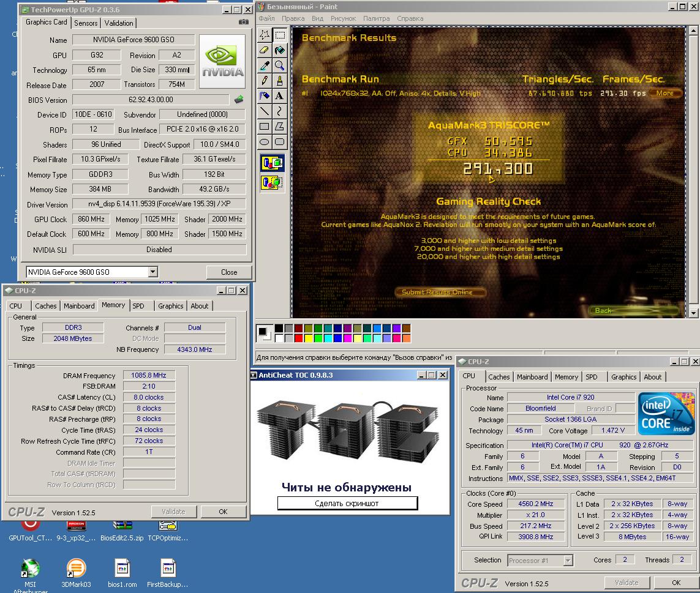Pick the yellow color swatch in palette
The width and height of the screenshot is (700, 593).
(x=309, y=338)
